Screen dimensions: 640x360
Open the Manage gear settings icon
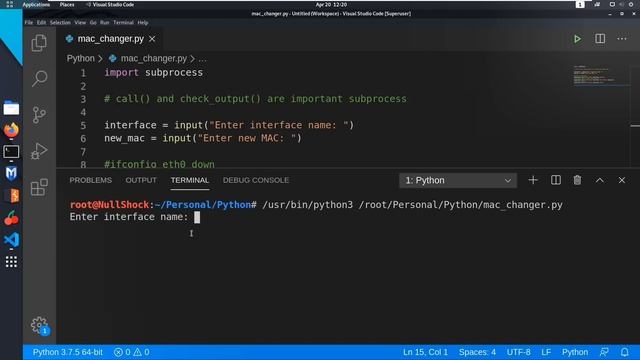coord(39,325)
